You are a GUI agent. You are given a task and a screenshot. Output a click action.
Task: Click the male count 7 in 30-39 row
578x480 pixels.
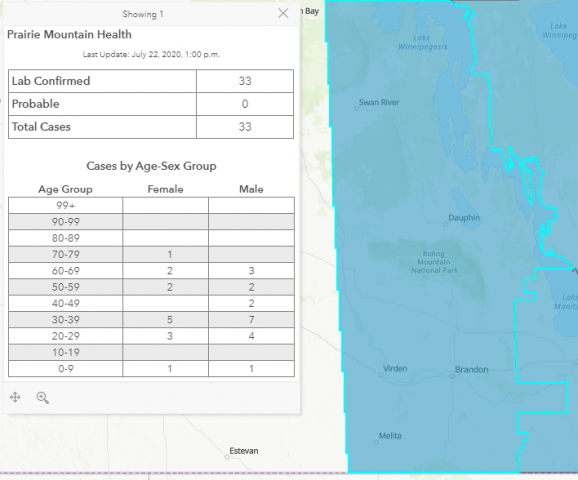coord(251,320)
